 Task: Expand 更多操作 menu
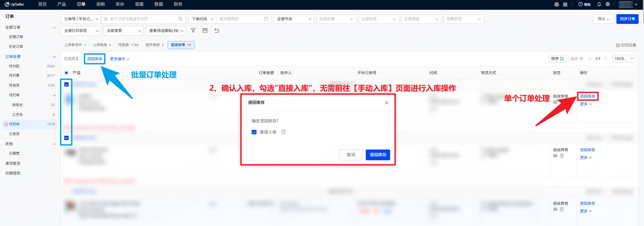[x=119, y=59]
